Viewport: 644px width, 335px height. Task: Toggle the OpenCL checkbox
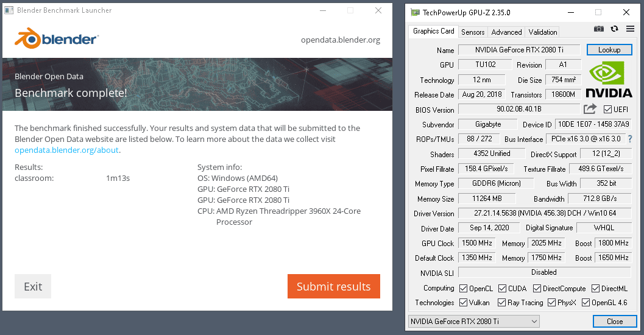(x=463, y=289)
